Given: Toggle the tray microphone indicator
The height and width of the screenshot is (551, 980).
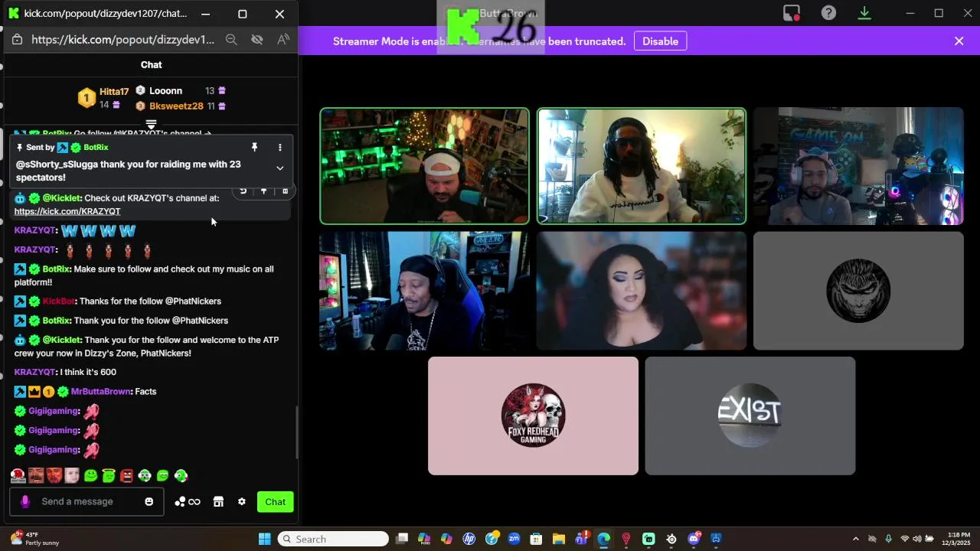Looking at the screenshot, I should [888, 539].
